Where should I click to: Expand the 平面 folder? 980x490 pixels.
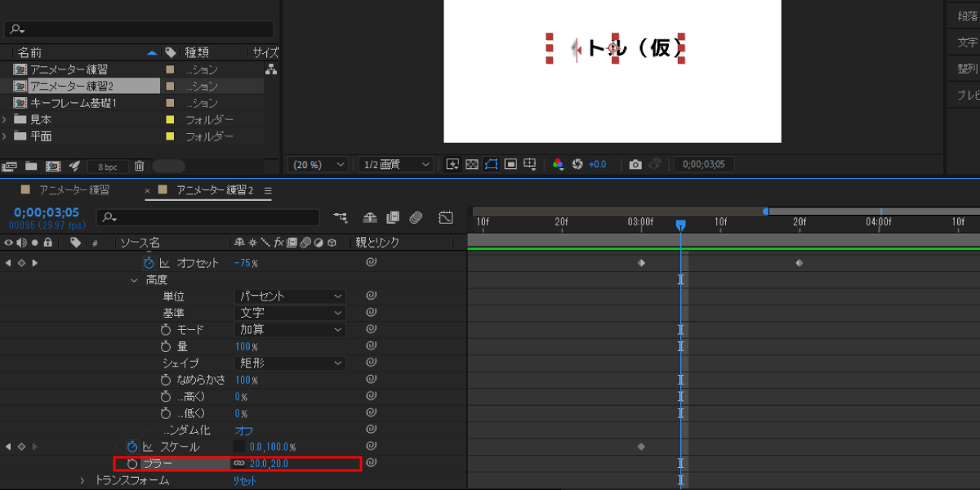(5, 136)
